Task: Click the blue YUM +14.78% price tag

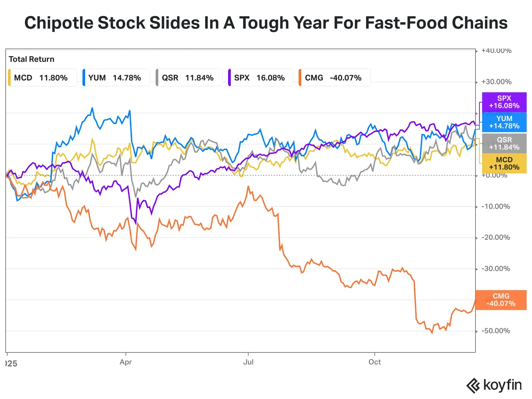Action: 504,122
